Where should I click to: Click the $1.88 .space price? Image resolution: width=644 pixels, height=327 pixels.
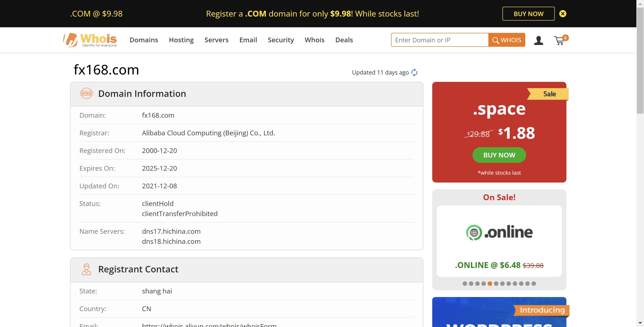point(516,133)
